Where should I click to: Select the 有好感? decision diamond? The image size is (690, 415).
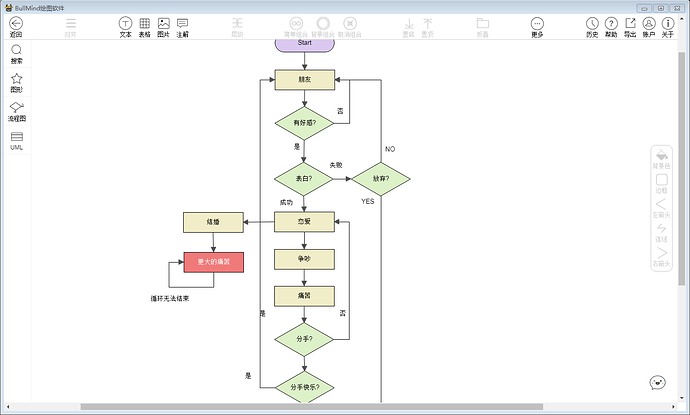[x=305, y=123]
